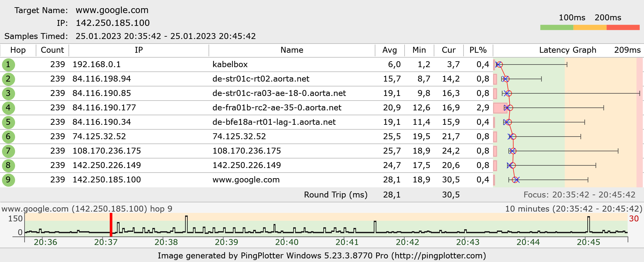Click the orange 200ms legend swatch
Image resolution: width=644 pixels, height=262 pixels.
click(590, 28)
